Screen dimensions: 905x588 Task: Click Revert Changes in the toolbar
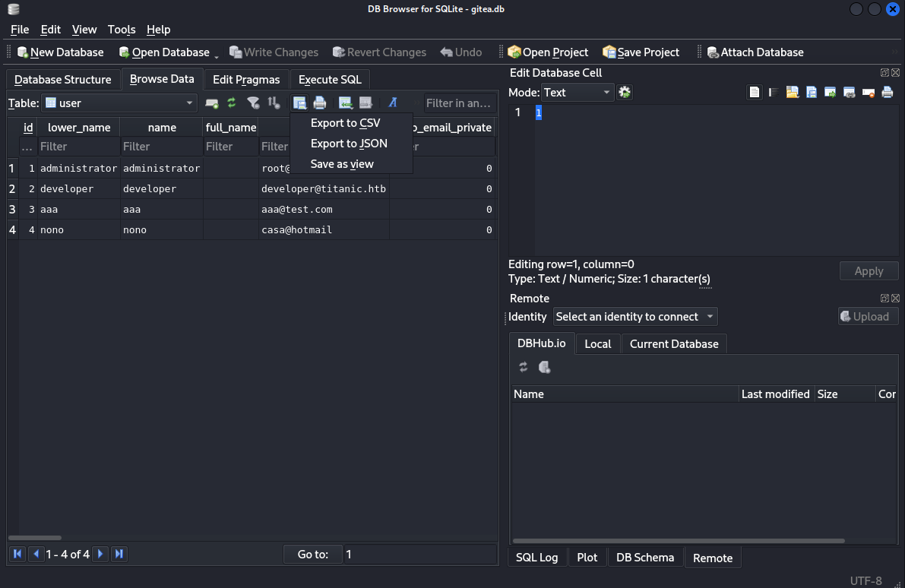tap(379, 52)
